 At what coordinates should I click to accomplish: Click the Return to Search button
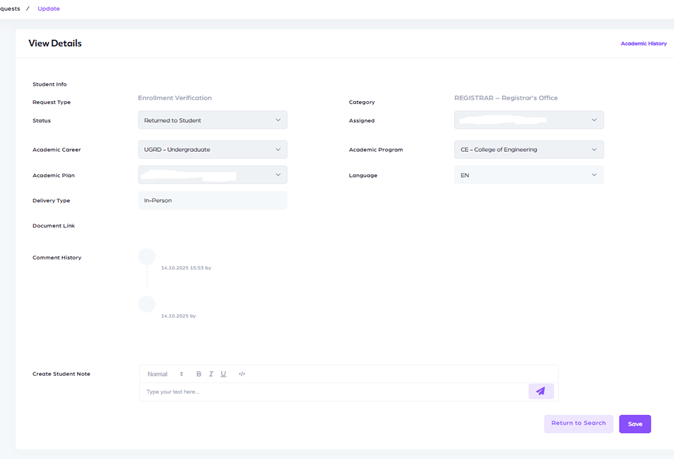(578, 423)
